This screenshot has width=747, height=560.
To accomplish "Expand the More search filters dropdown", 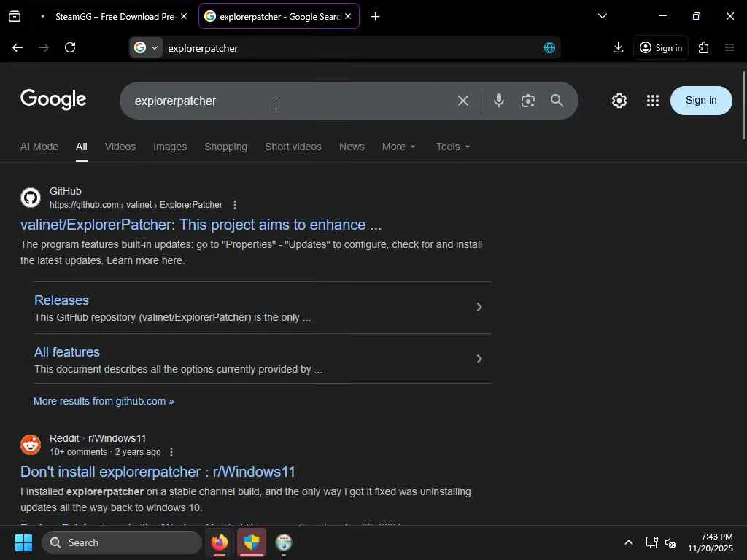I will tap(398, 147).
